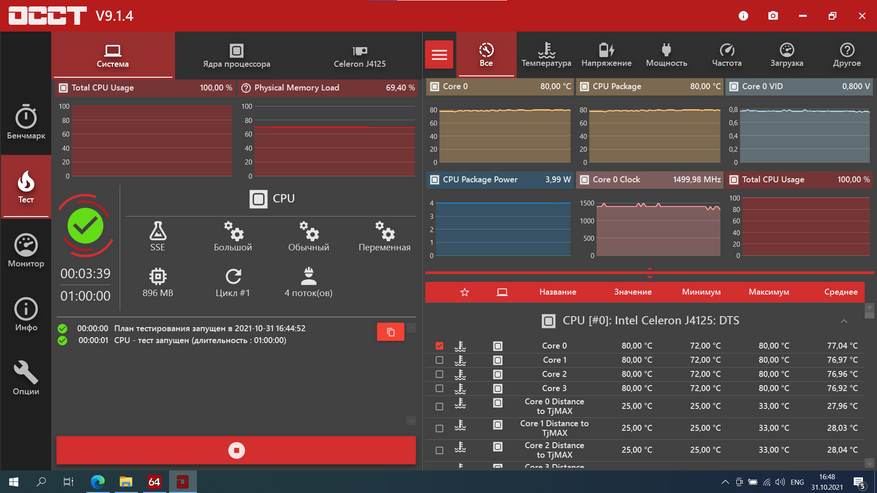This screenshot has width=877, height=493.
Task: Check Core 0 Distance to TjMAX checkbox
Action: click(439, 406)
